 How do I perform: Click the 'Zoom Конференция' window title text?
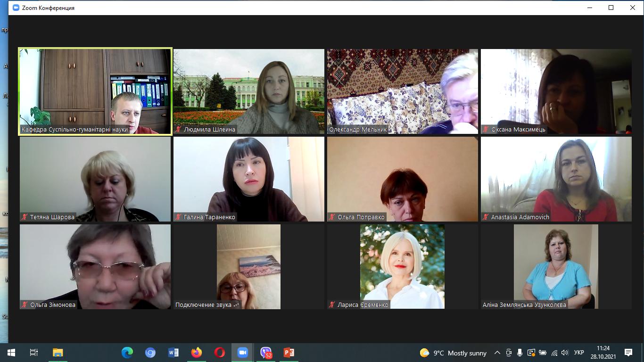tap(48, 8)
